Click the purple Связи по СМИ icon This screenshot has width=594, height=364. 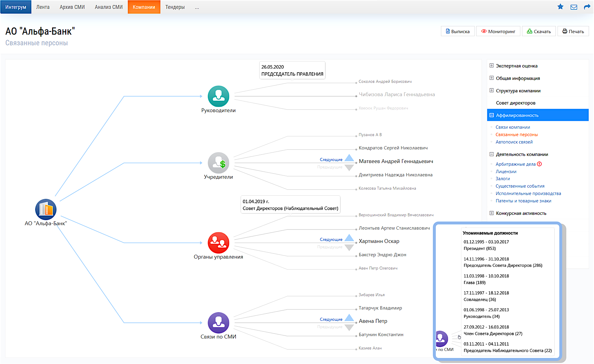tap(218, 322)
